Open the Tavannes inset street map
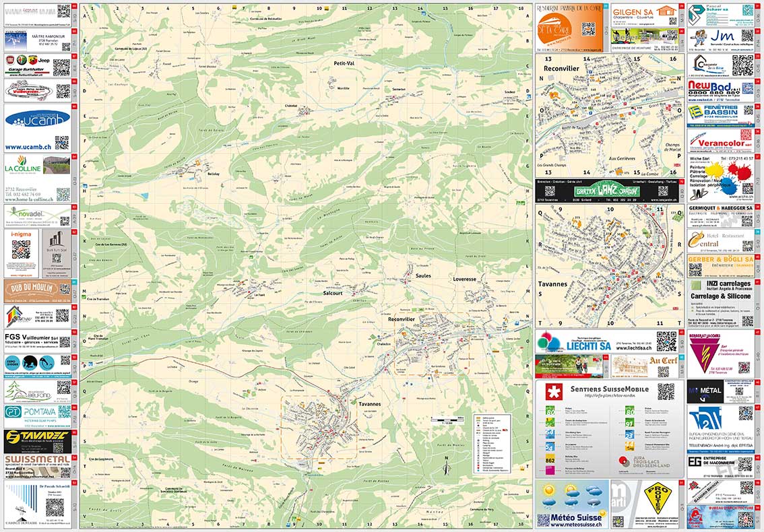The height and width of the screenshot is (532, 764). [610, 265]
